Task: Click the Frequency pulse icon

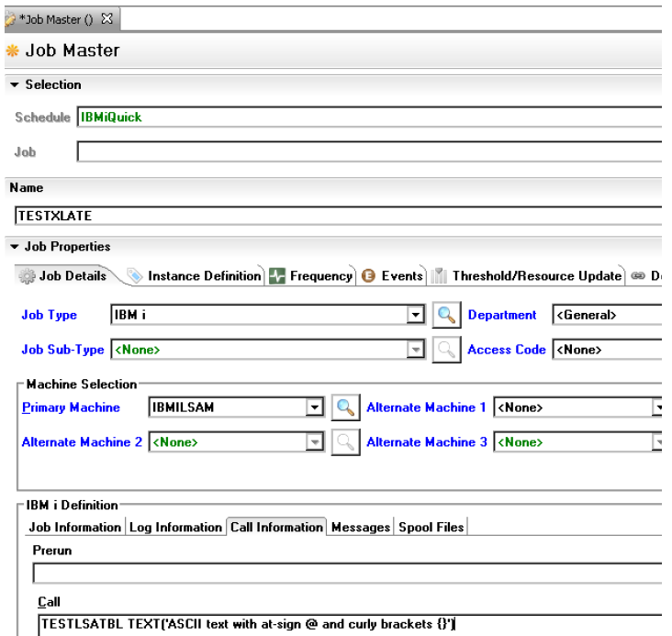Action: tap(277, 276)
